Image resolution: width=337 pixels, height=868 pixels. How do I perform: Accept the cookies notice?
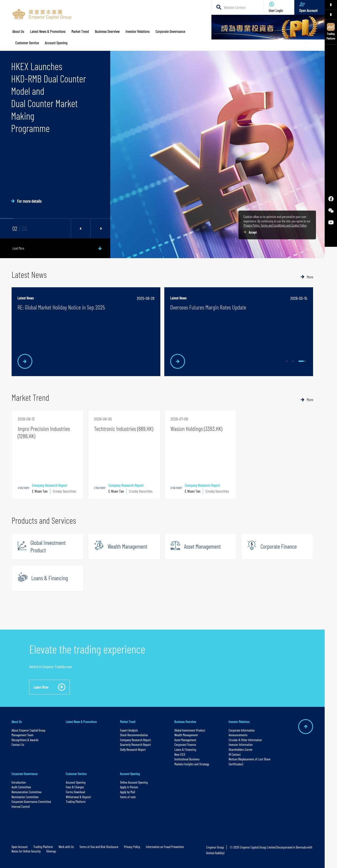(250, 232)
